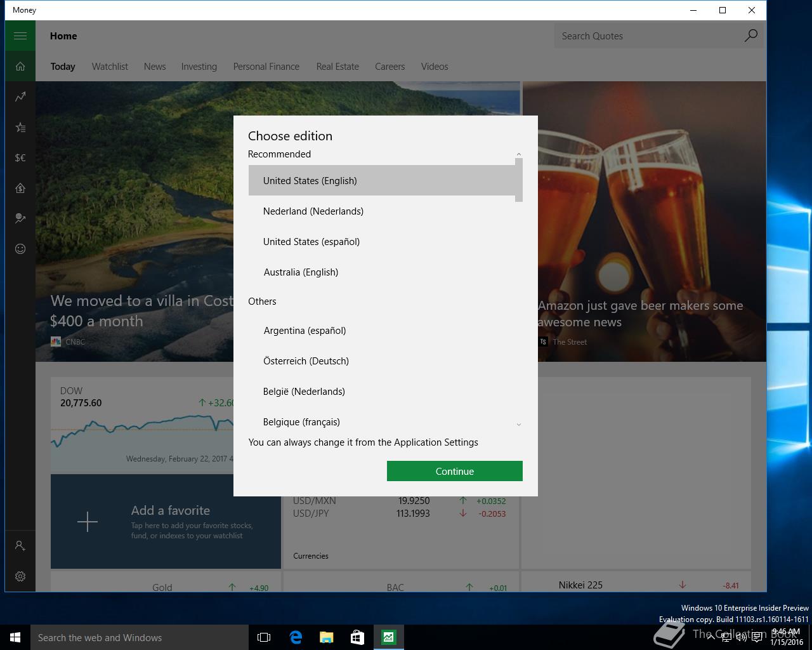Click the Search Quotes input field

tap(646, 36)
